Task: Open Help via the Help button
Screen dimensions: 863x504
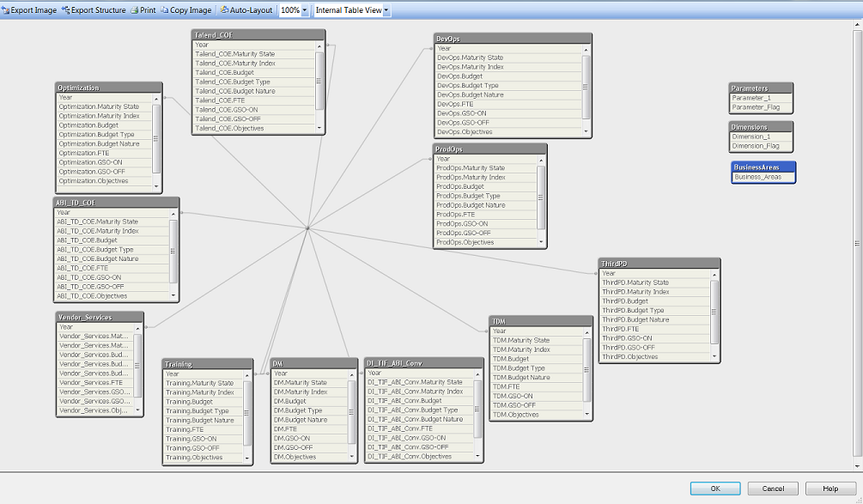Action: click(830, 489)
